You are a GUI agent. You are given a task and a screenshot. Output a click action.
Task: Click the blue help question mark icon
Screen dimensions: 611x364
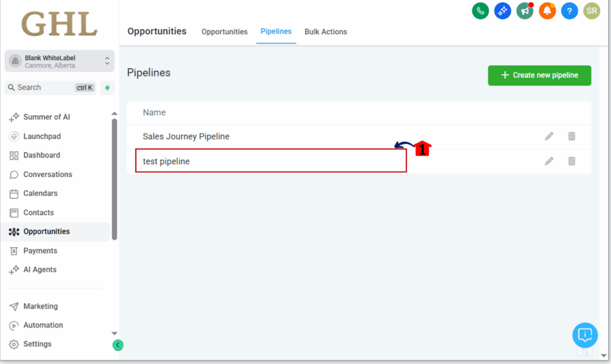click(569, 11)
